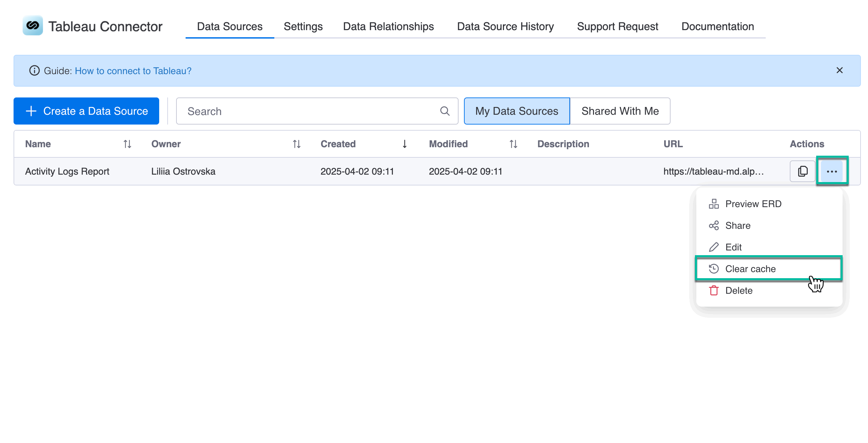The height and width of the screenshot is (443, 868).
Task: Click Create a Data Source button
Action: [86, 111]
